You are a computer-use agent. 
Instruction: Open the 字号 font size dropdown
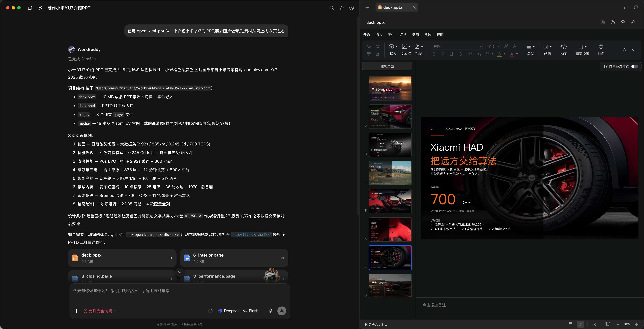(493, 46)
